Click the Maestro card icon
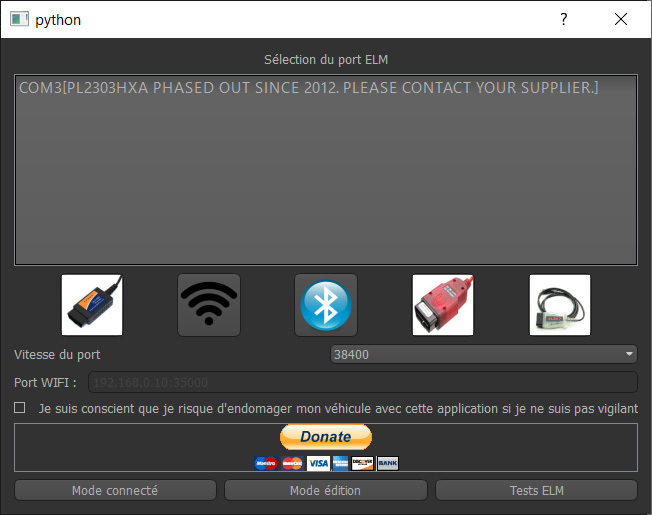Viewport: 652px width, 515px height. click(x=266, y=463)
